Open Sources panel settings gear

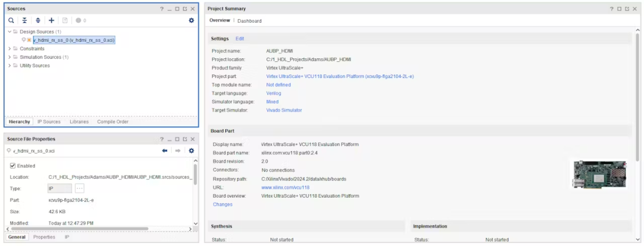(x=191, y=20)
